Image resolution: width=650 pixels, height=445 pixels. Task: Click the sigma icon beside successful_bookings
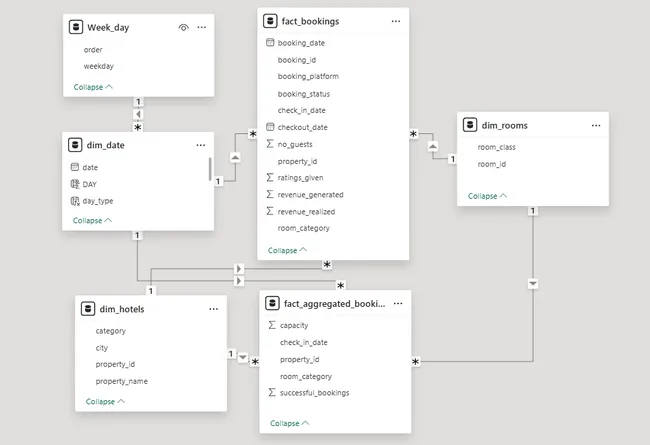point(272,392)
